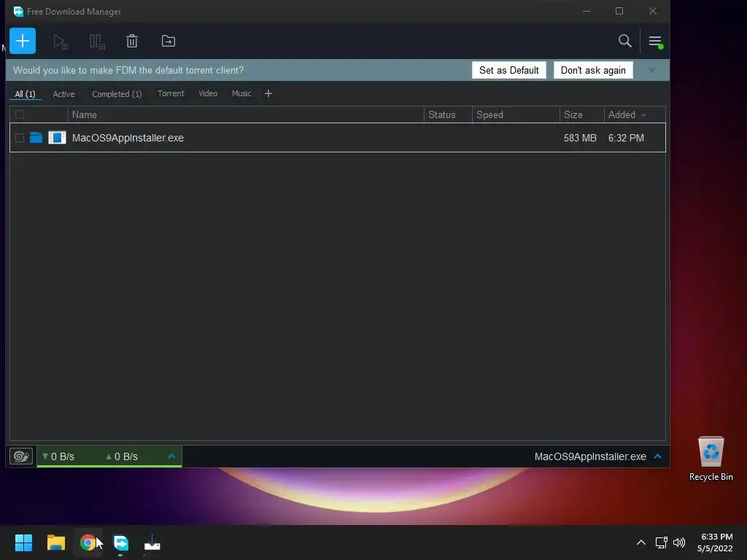The width and height of the screenshot is (747, 560).
Task: Click the 583 MB size value
Action: pyautogui.click(x=580, y=138)
